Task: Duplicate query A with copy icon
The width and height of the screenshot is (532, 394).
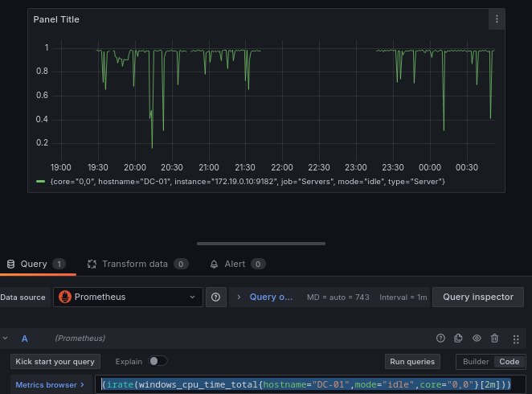Action: 458,339
